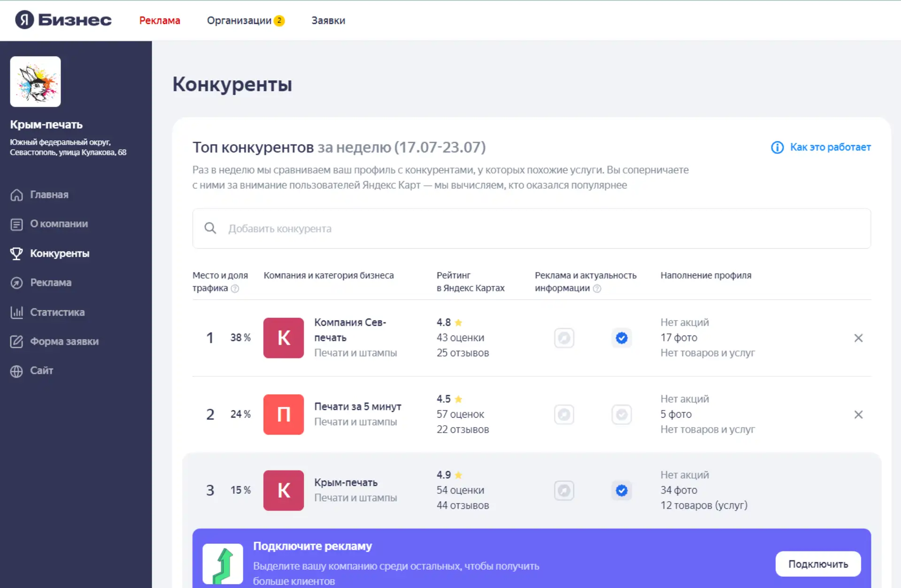Screen dimensions: 901x588
Task: Click the rating star in the Крым-печать row
Action: click(x=459, y=475)
